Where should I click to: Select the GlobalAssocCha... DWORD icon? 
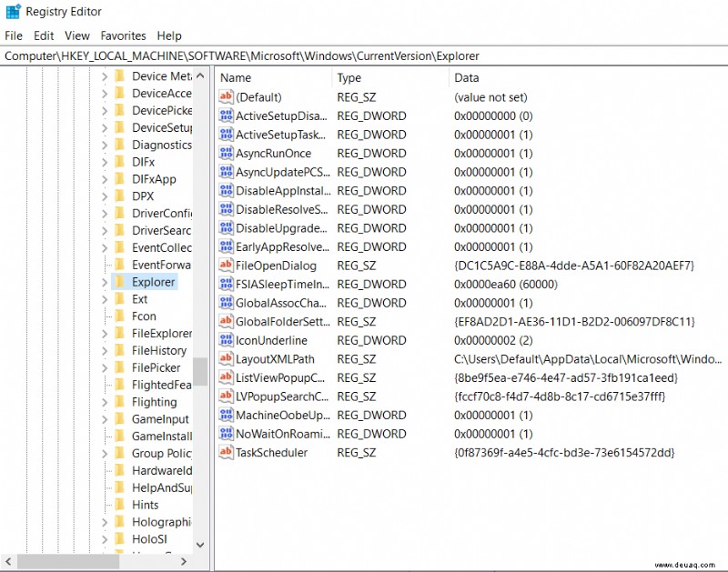pyautogui.click(x=226, y=303)
